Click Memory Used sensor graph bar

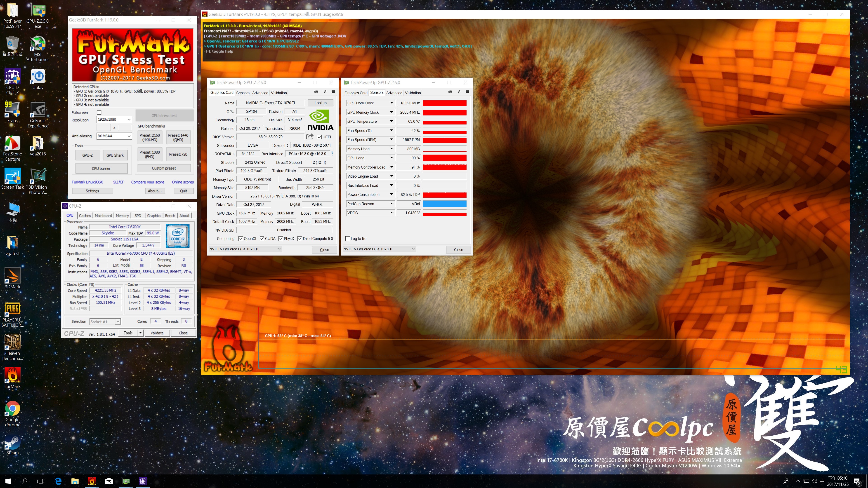[x=444, y=149]
